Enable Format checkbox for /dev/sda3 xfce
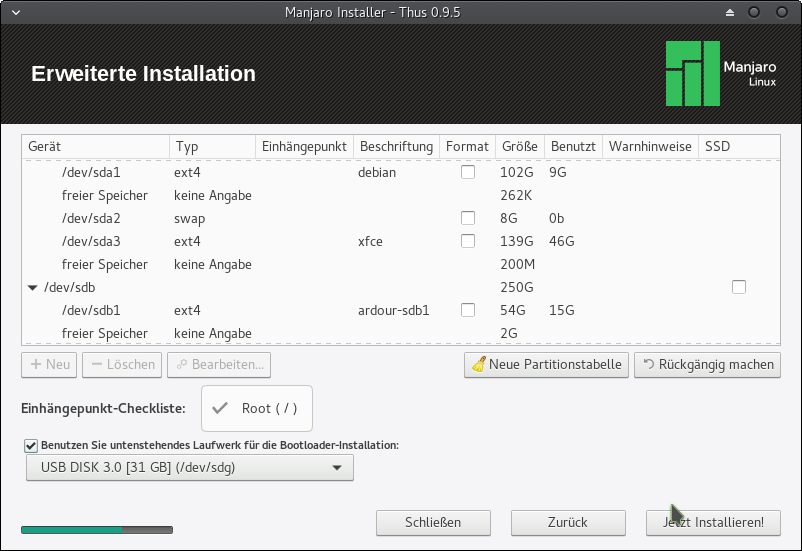 click(x=468, y=241)
